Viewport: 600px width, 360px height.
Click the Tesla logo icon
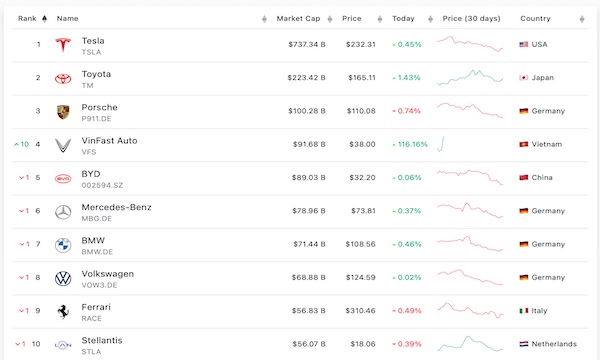point(63,45)
